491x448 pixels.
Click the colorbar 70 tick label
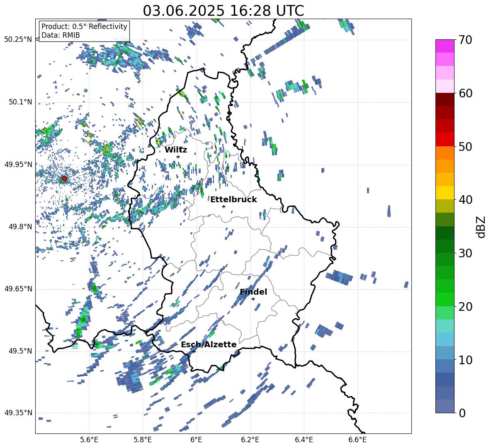[x=465, y=40]
